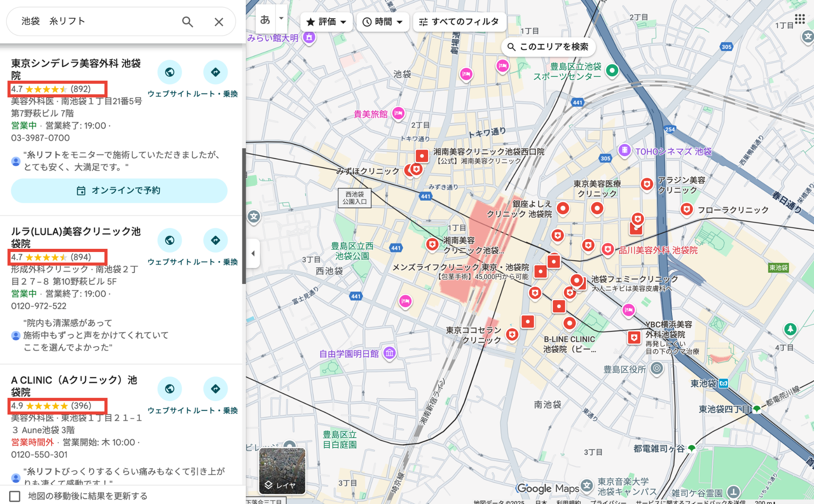The width and height of the screenshot is (814, 504).
Task: Open the website globe icon for 東京シンデレラ美容外科
Action: (x=170, y=72)
